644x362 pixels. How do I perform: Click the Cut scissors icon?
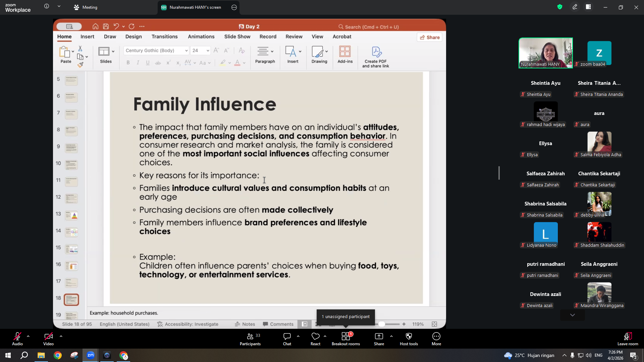point(80,49)
